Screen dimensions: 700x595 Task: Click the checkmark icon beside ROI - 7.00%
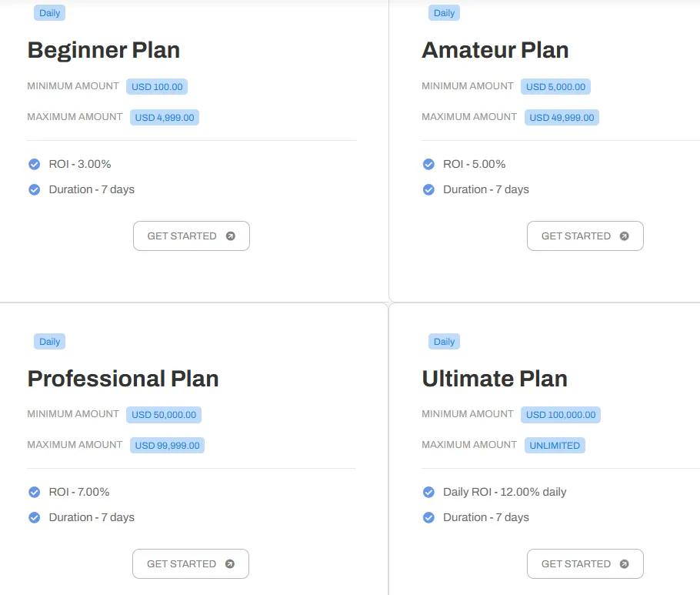pos(35,492)
